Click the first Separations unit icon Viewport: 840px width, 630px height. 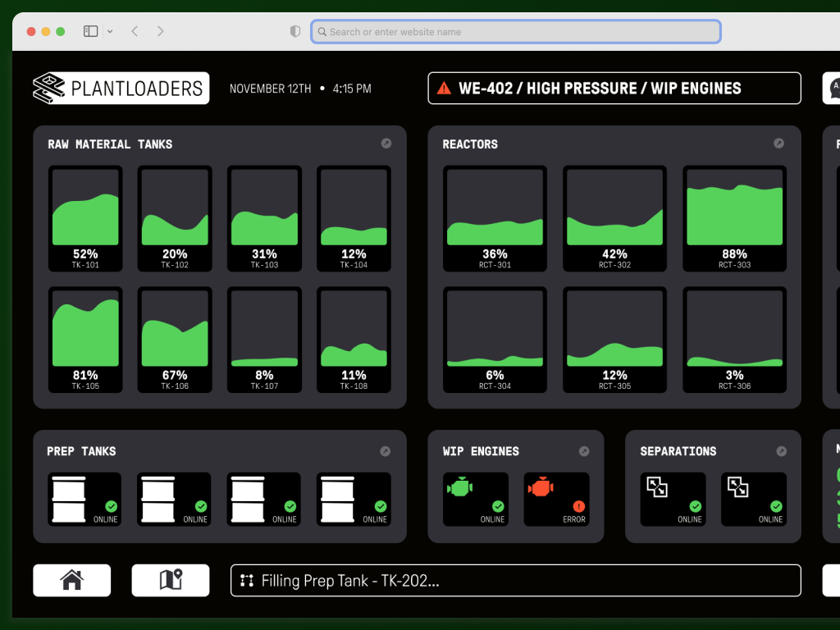[x=657, y=487]
